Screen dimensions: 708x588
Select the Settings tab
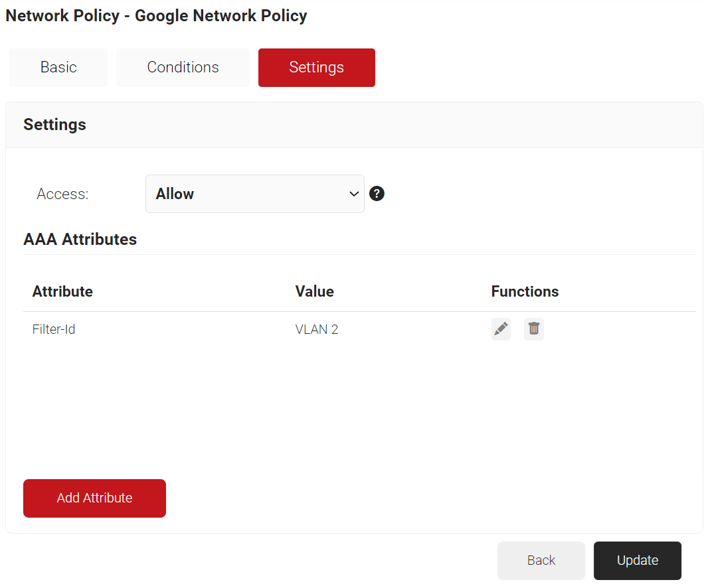point(316,68)
